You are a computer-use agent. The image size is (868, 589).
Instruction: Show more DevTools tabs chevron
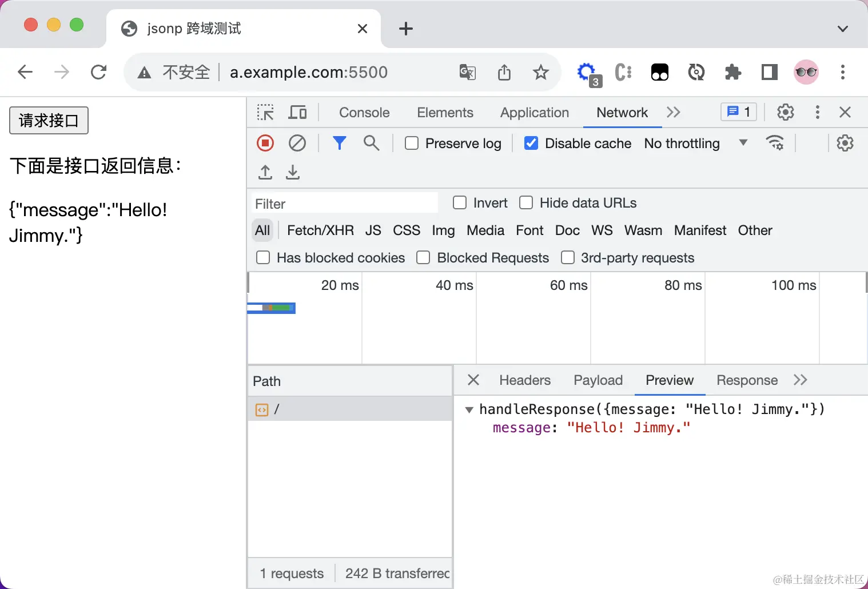coord(674,112)
